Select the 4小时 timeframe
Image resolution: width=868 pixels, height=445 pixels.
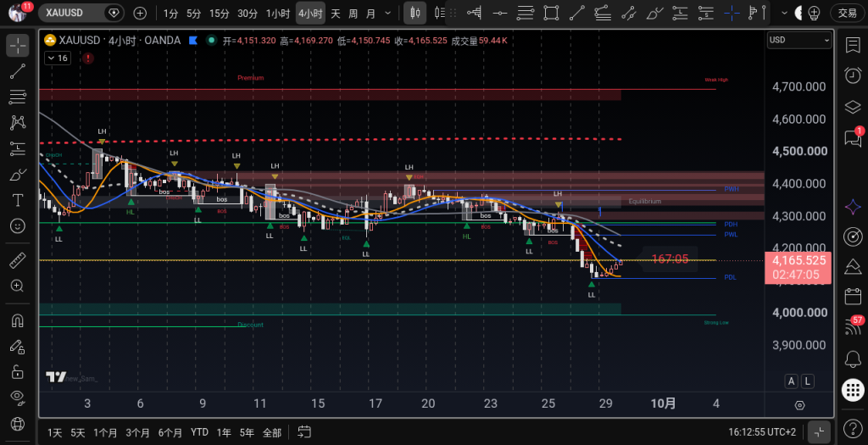310,14
